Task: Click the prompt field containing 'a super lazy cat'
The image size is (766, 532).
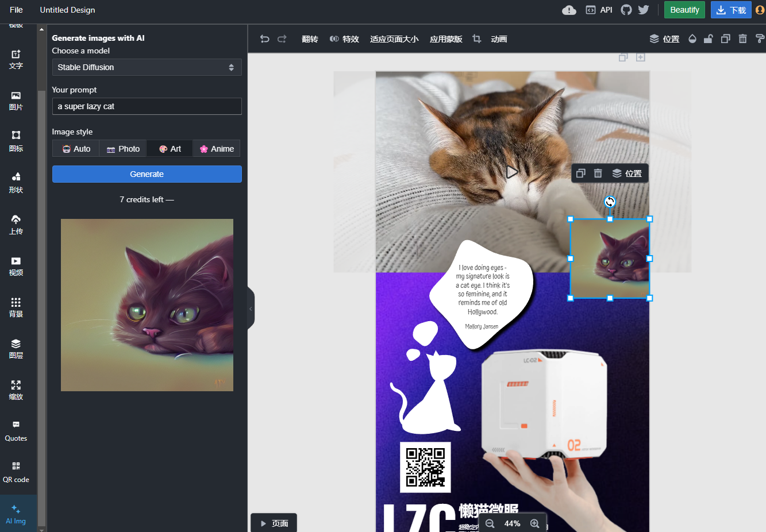Action: tap(147, 106)
